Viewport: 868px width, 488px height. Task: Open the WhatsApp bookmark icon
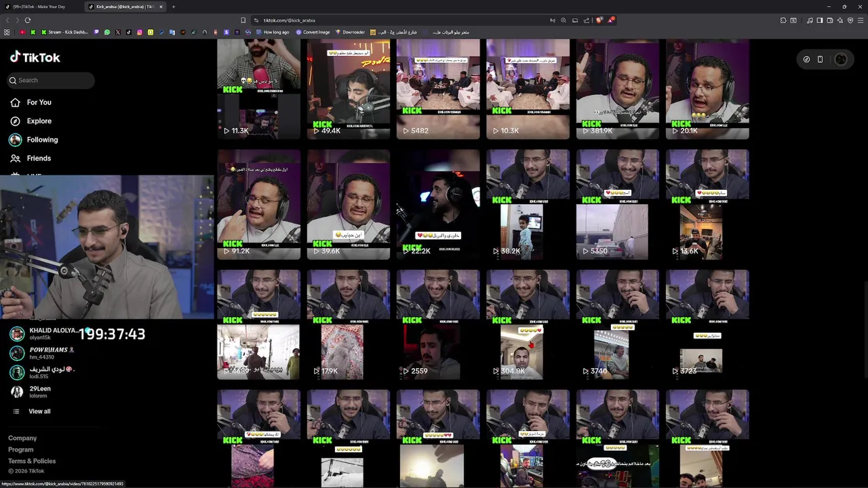click(x=107, y=32)
